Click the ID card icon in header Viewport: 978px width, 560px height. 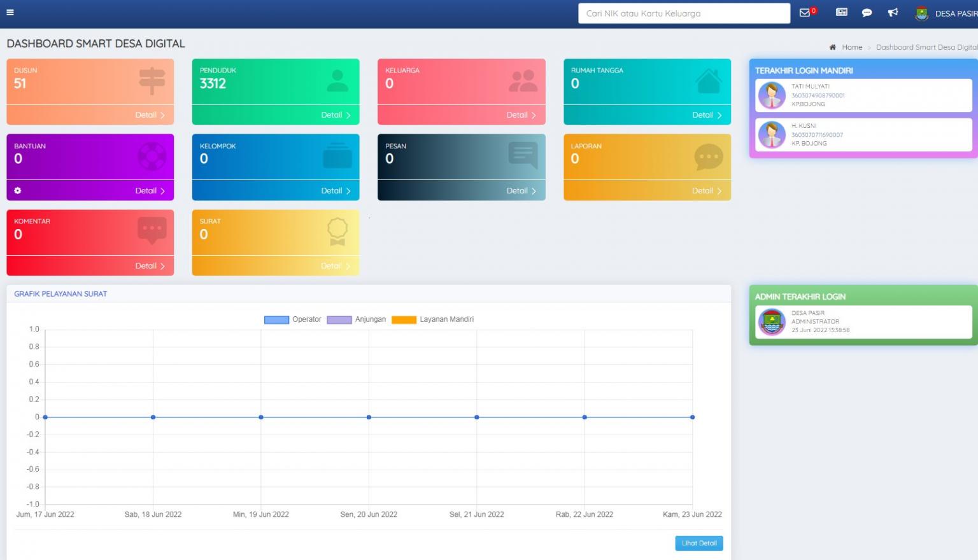841,13
